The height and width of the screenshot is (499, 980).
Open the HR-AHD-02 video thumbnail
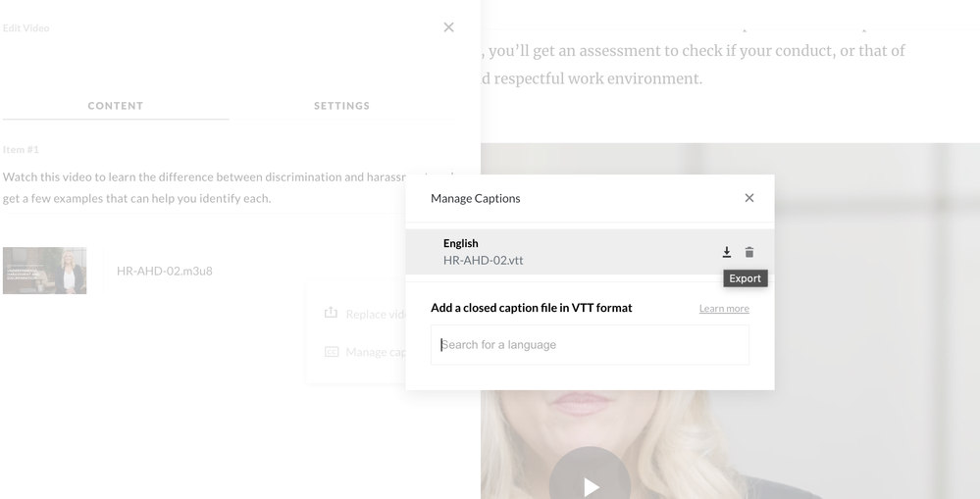[x=44, y=271]
